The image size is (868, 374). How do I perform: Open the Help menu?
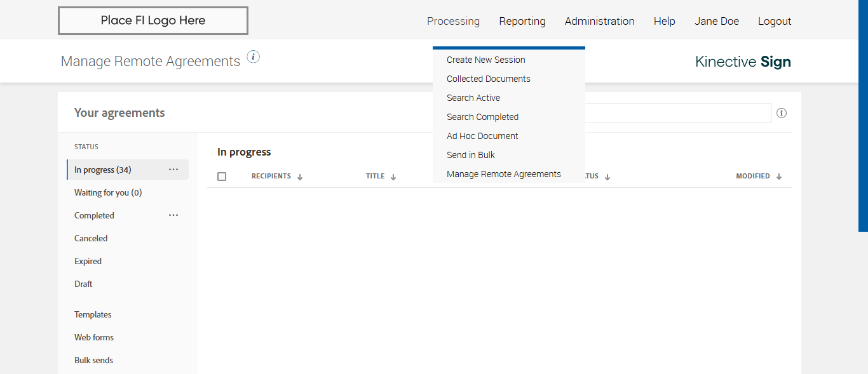(x=664, y=21)
